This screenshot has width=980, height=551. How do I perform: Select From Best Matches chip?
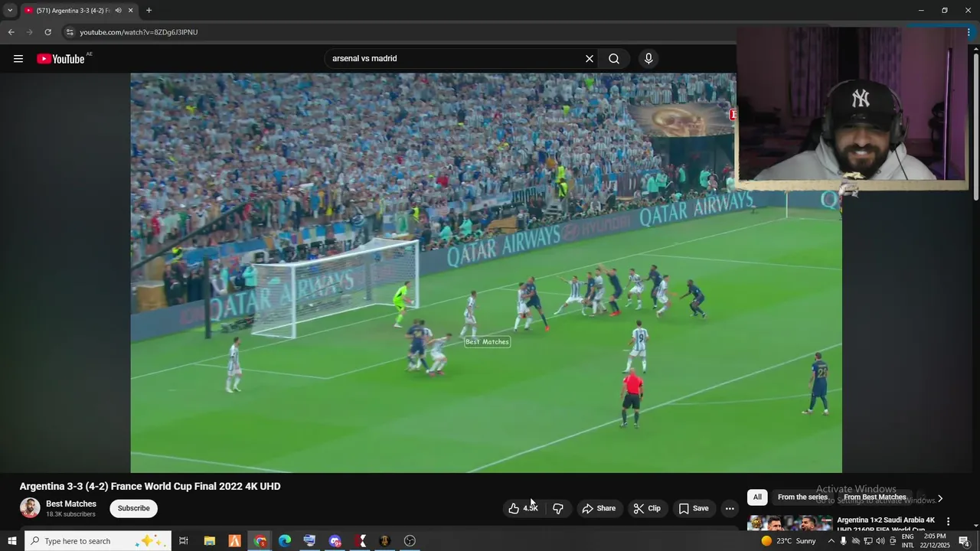[x=874, y=497]
